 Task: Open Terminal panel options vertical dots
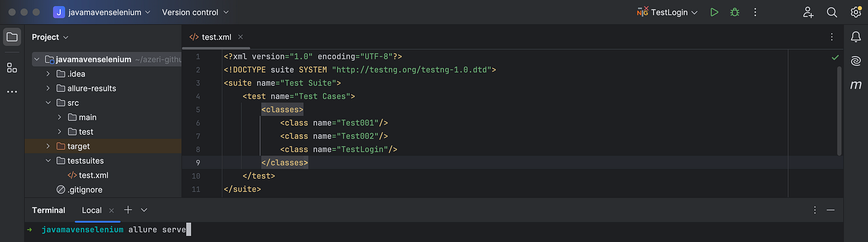click(815, 210)
